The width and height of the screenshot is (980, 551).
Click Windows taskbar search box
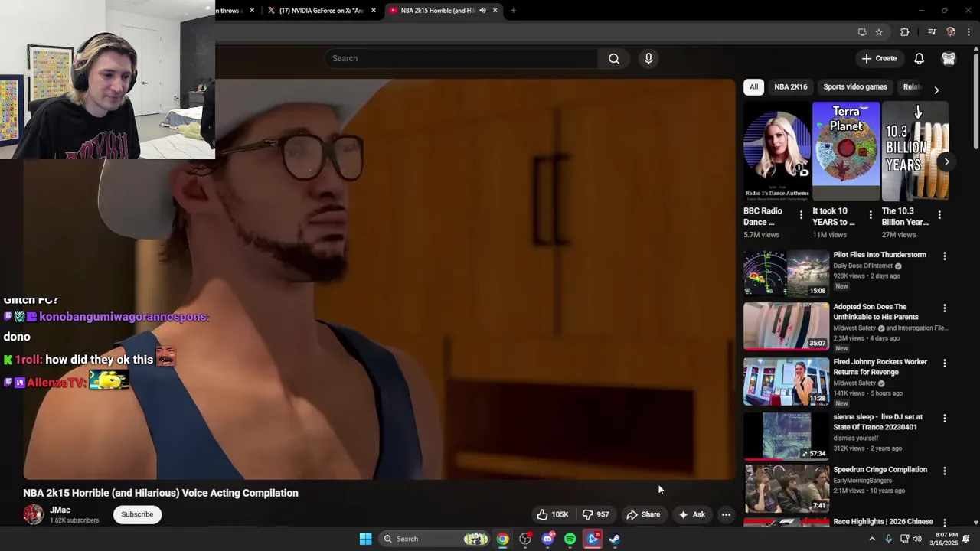coord(433,539)
